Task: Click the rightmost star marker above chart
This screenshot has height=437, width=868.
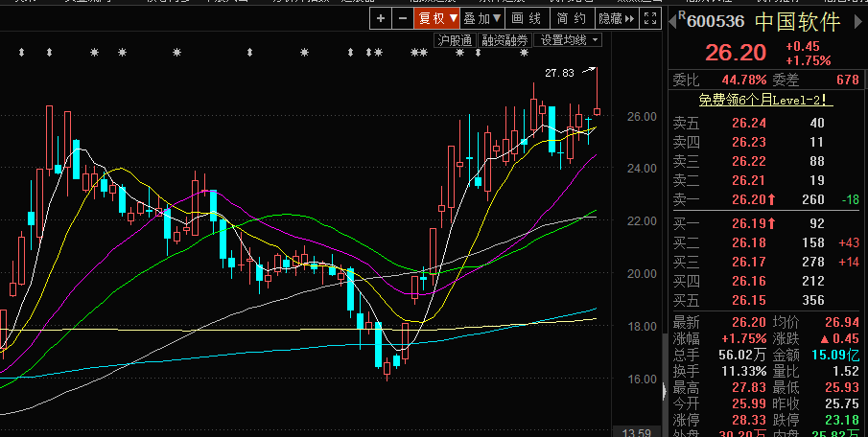Action: click(524, 53)
